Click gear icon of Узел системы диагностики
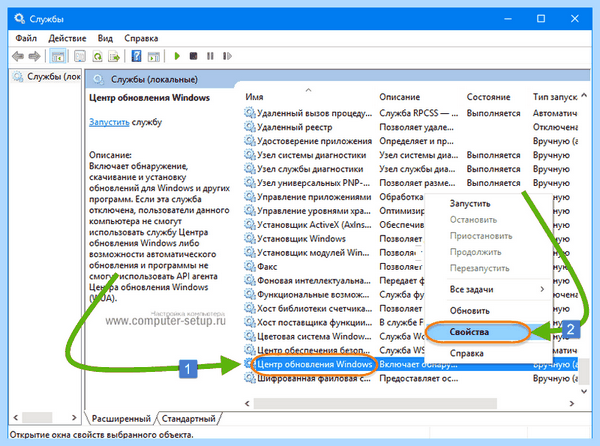 249,155
